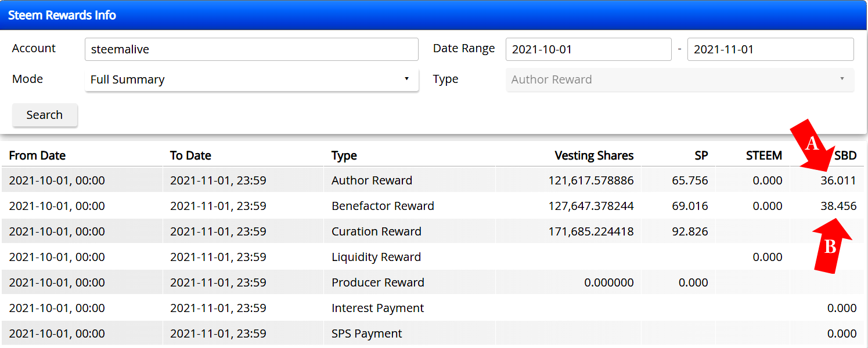
Task: Click the Account input field with steemalive
Action: (251, 49)
